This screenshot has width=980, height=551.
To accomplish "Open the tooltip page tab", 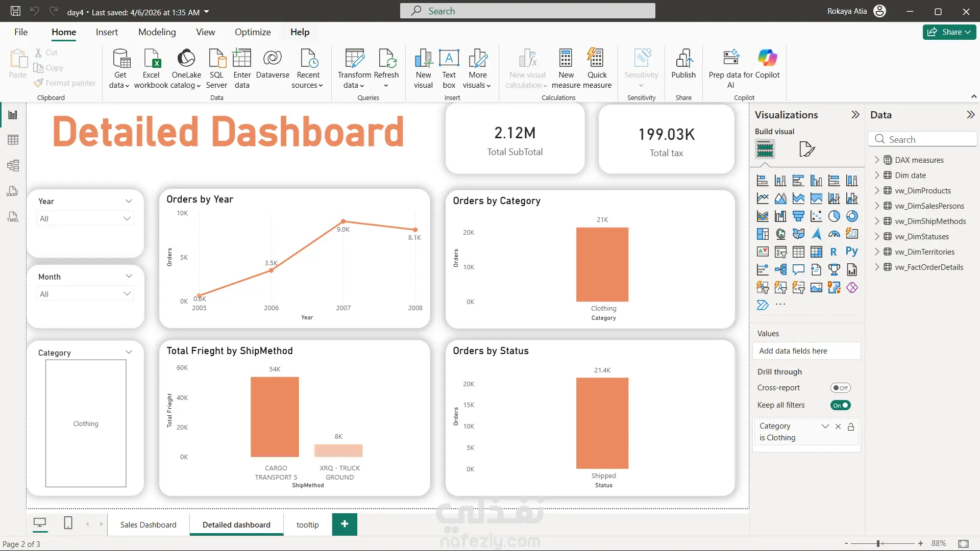I will [x=307, y=524].
